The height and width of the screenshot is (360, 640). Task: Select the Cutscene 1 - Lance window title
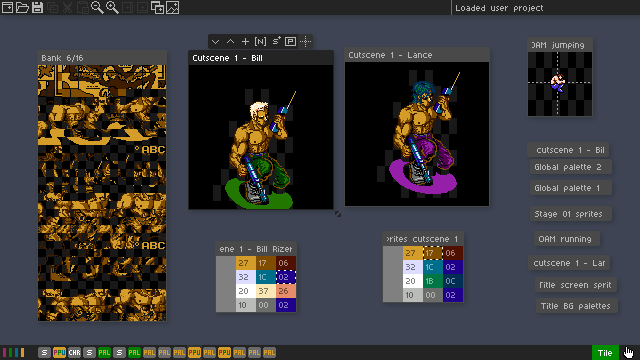(390, 55)
